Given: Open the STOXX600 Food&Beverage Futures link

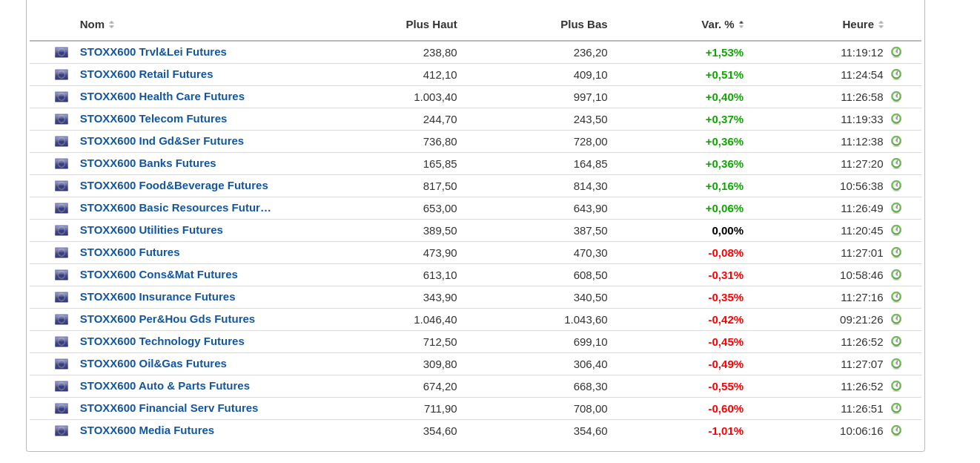Looking at the screenshot, I should (x=174, y=185).
